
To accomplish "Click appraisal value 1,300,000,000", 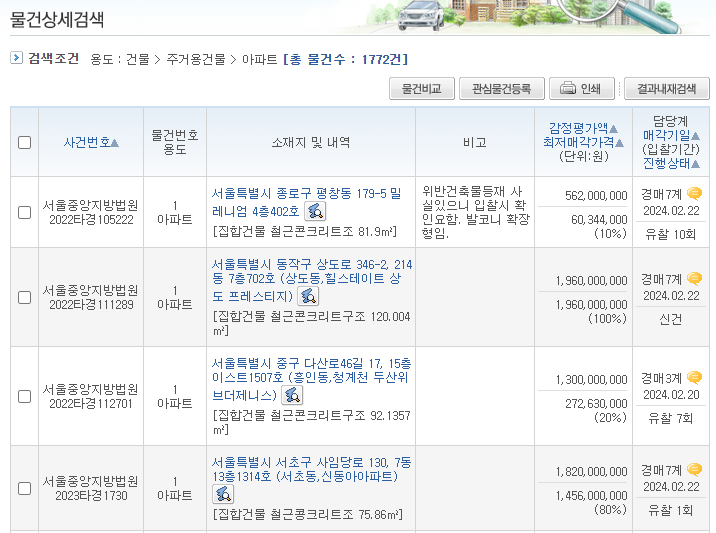I will (x=591, y=380).
